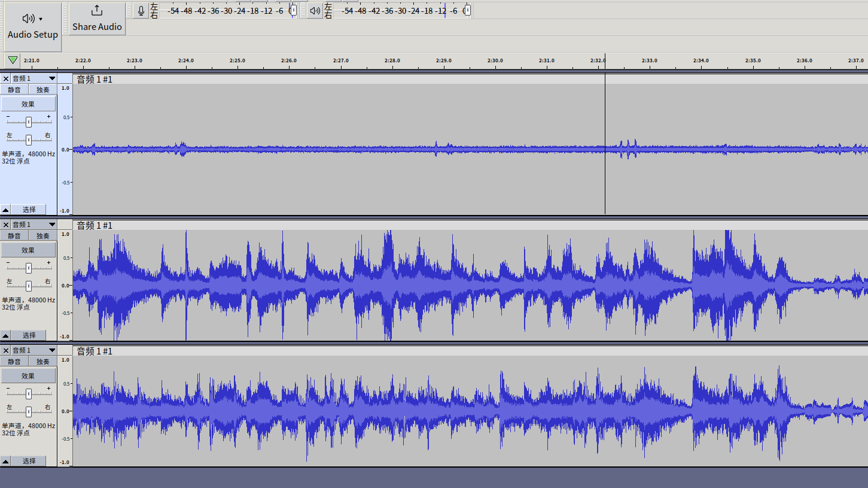Click the first track gain slider
This screenshot has width=868, height=488.
click(28, 122)
